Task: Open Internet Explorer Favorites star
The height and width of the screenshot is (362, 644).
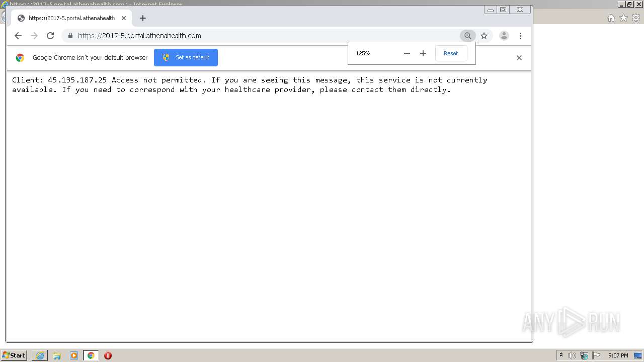Action: click(623, 18)
